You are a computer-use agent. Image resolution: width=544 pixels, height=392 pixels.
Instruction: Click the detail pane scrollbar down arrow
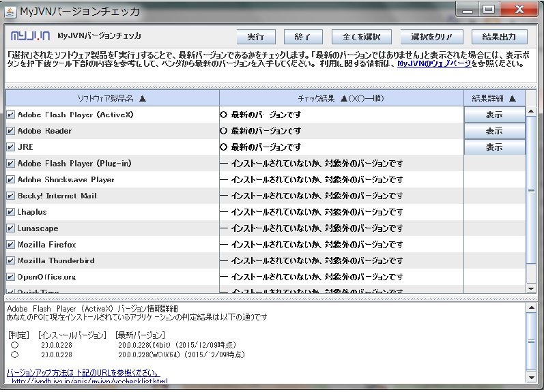tap(531, 378)
